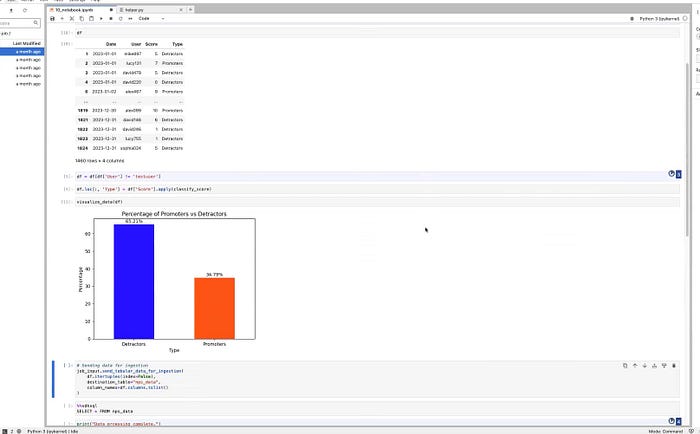Click the Type column header
Image resolution: width=700 pixels, height=434 pixels.
pyautogui.click(x=177, y=44)
